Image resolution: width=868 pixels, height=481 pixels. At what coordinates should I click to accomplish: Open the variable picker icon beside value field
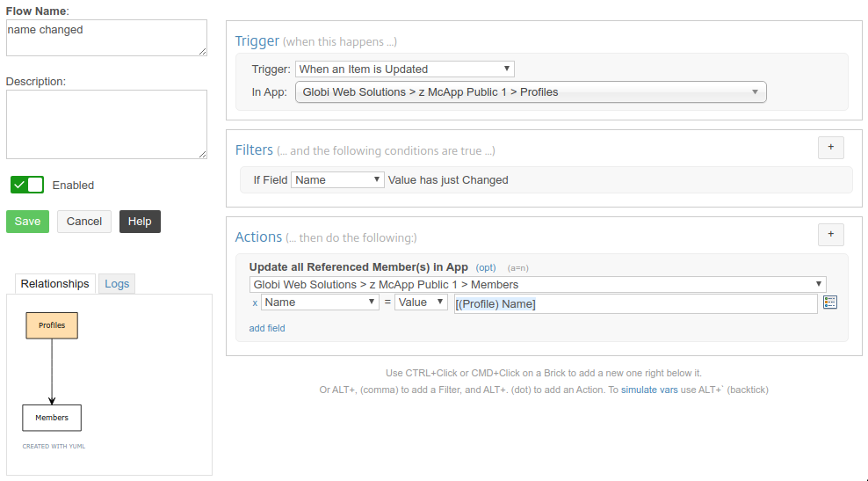click(830, 302)
